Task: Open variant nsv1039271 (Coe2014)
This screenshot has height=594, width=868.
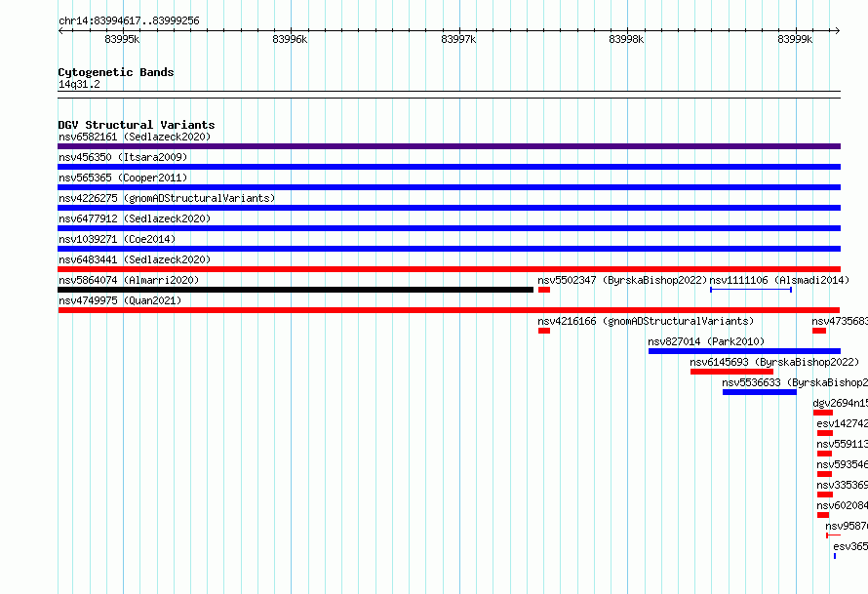Action: tap(117, 239)
